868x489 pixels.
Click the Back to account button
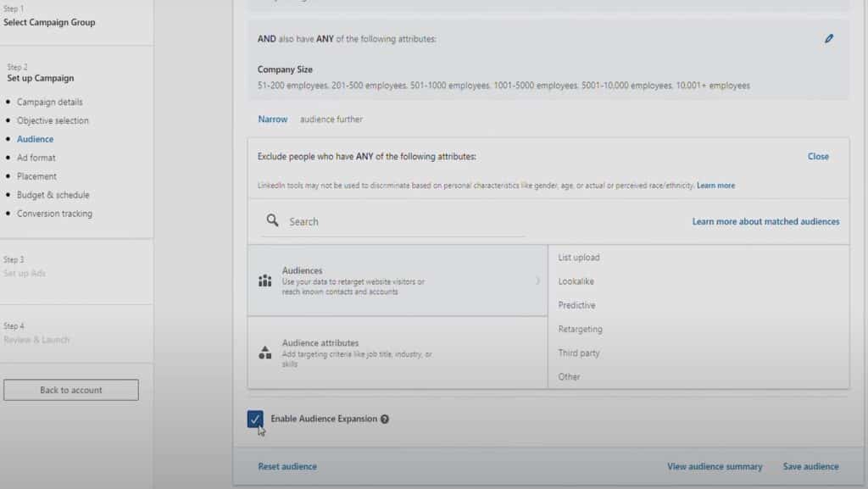click(x=71, y=390)
